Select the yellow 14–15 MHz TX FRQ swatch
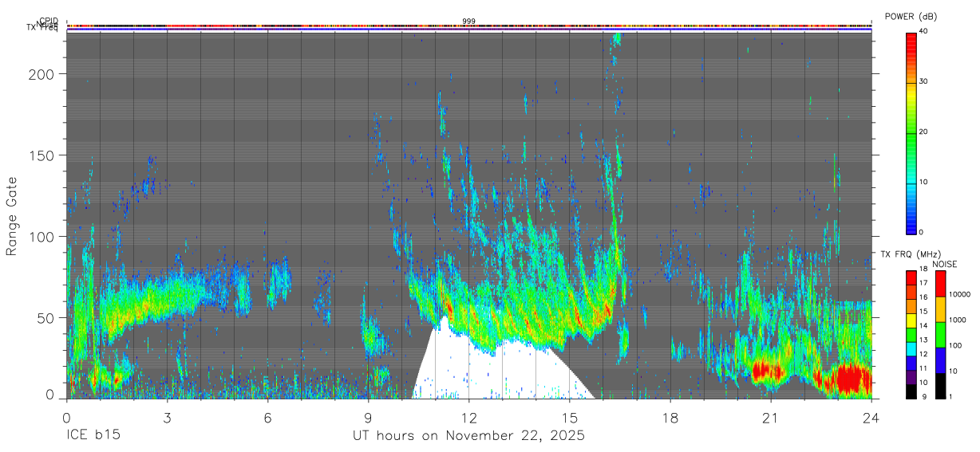 coord(911,320)
